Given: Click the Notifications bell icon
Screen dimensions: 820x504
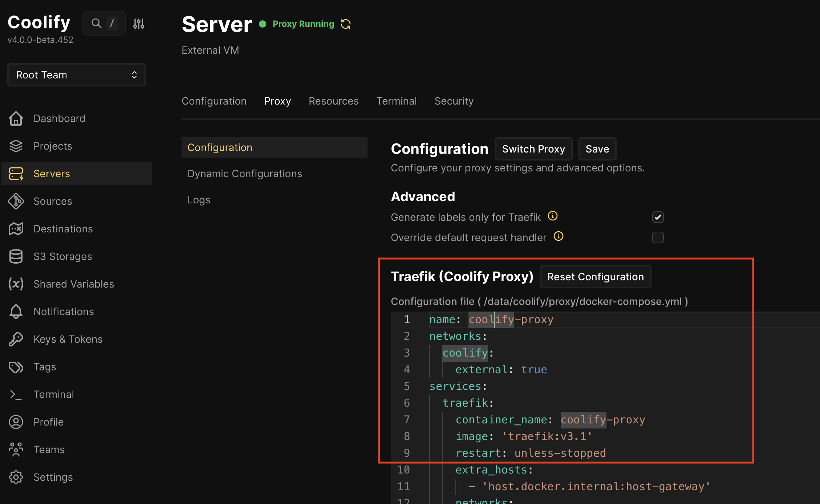Looking at the screenshot, I should [16, 312].
